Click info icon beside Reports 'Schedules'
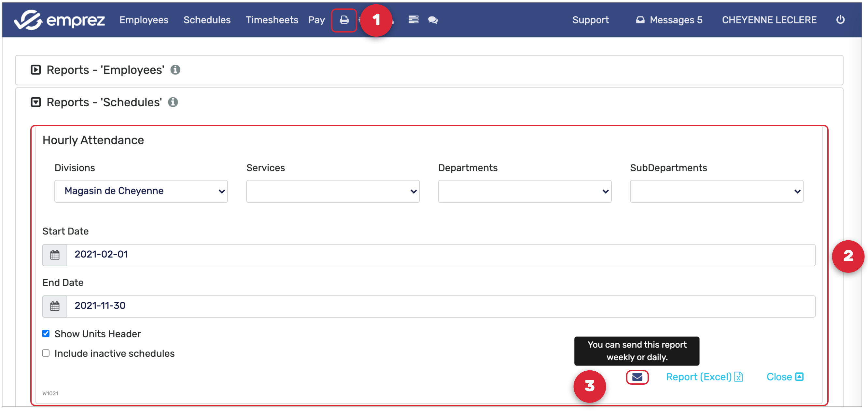 pos(173,102)
